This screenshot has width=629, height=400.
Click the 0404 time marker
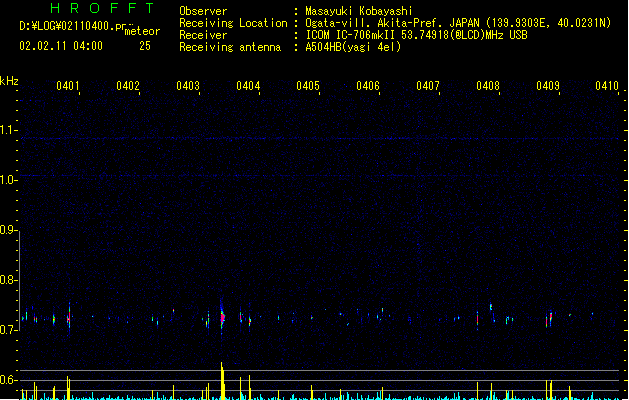click(x=248, y=86)
